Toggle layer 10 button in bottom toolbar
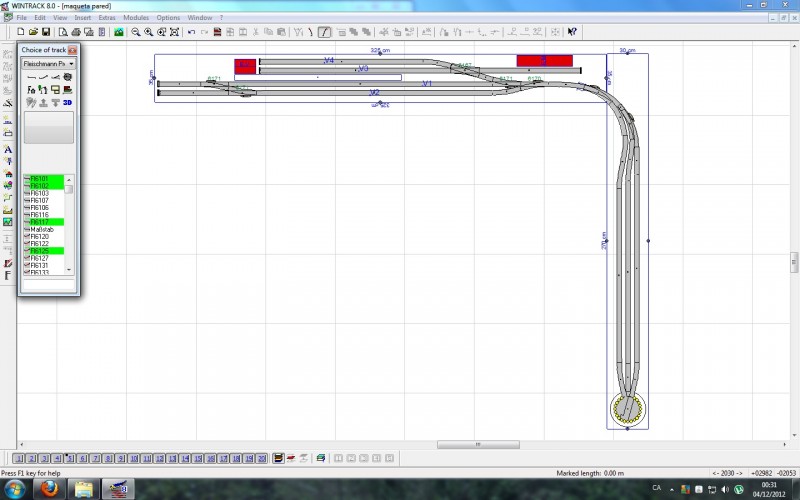 point(134,458)
